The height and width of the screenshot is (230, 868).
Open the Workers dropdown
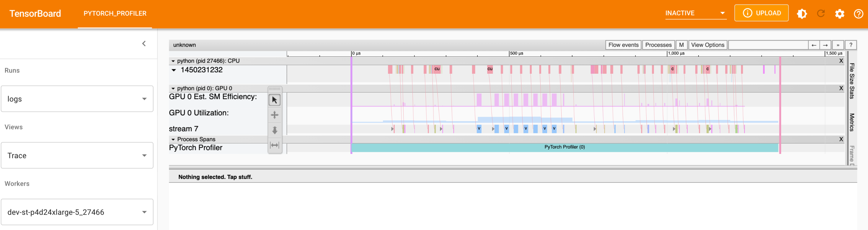pyautogui.click(x=77, y=212)
